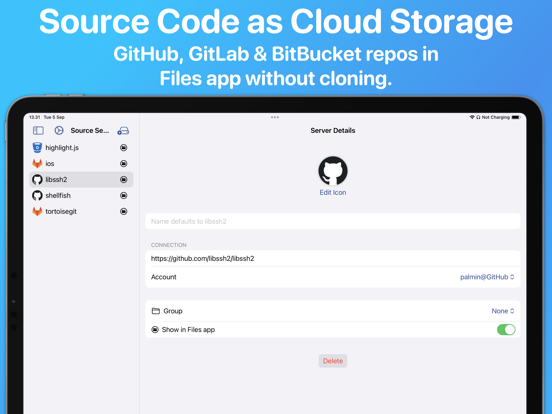Select the shellfish repository

(81, 195)
